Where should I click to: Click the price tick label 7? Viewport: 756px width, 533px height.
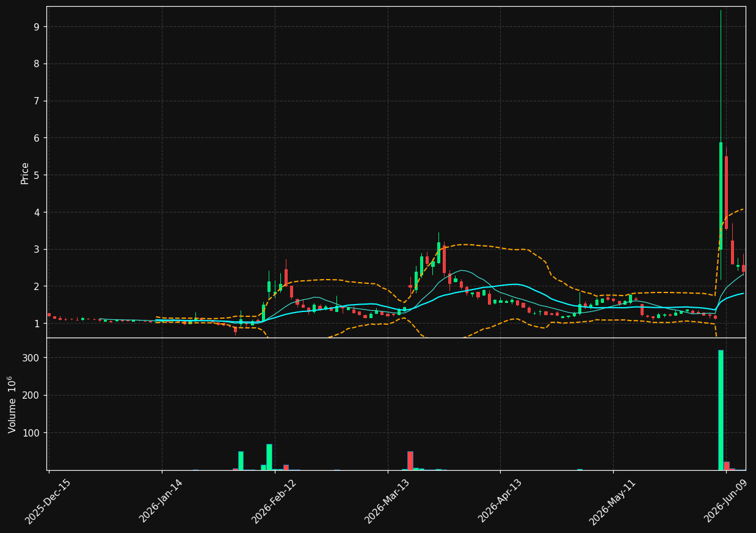[x=36, y=101]
